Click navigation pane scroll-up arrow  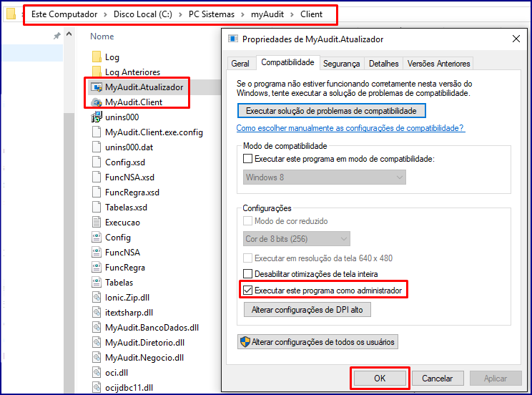(69, 34)
